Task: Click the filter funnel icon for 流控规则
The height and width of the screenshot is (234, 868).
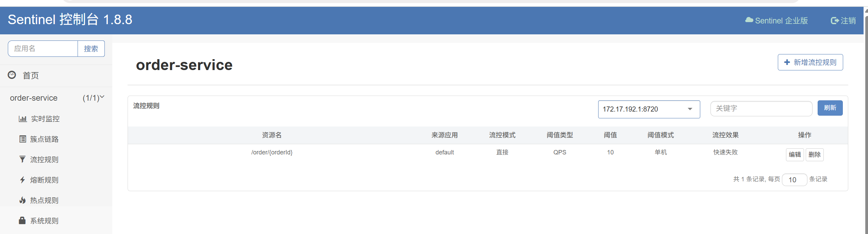Action: [22, 159]
